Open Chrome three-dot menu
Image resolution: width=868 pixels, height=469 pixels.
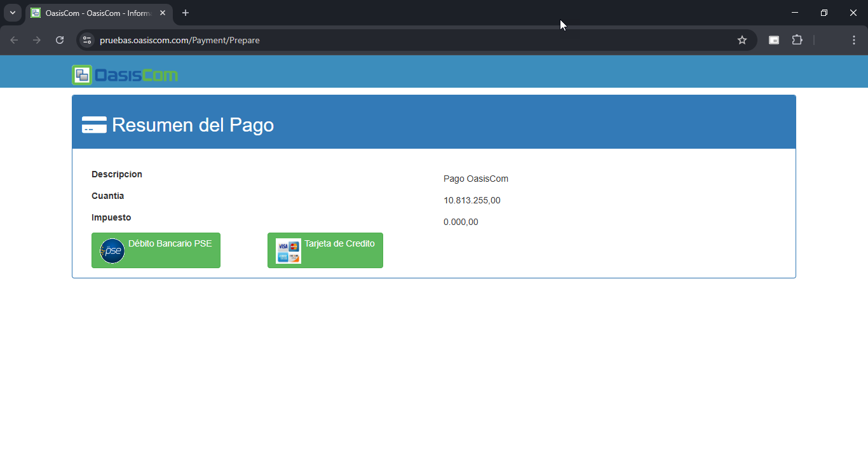tap(853, 40)
